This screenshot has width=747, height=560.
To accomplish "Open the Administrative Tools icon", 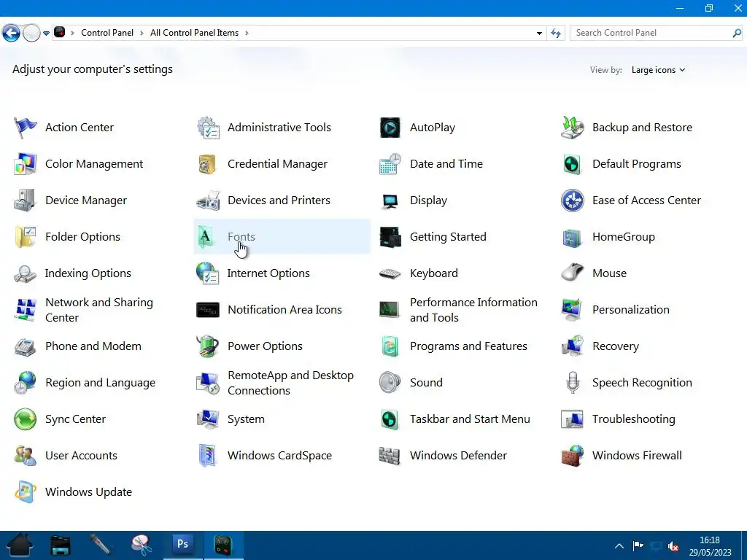I will 208,128.
